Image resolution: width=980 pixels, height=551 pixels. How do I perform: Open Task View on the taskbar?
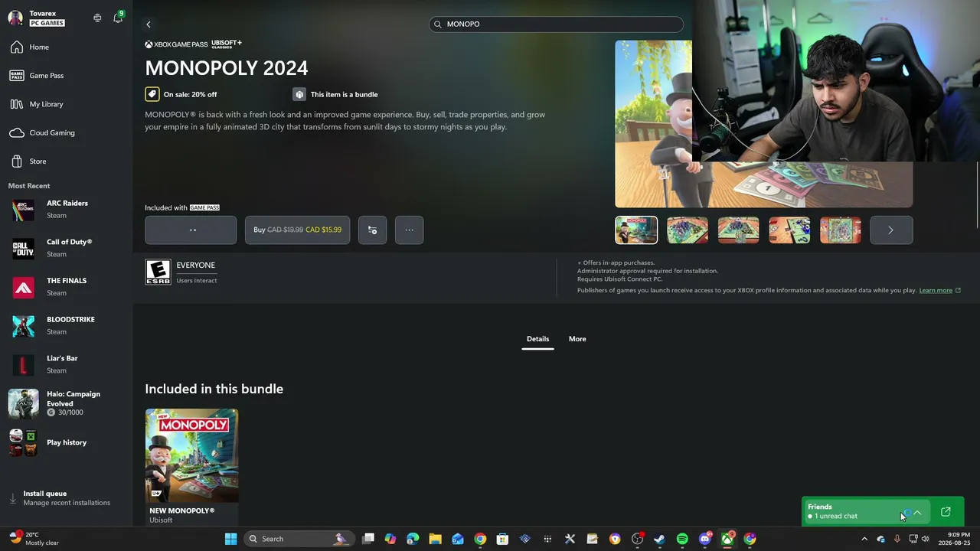(368, 539)
